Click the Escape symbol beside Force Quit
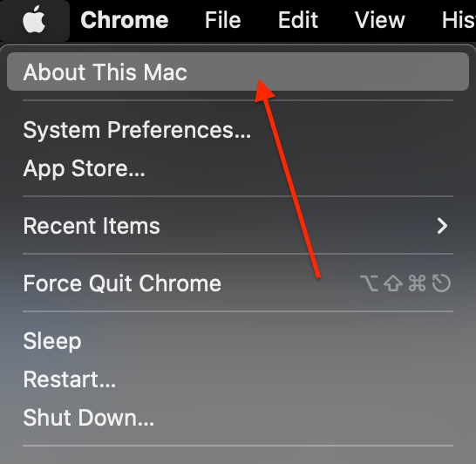 [x=441, y=283]
